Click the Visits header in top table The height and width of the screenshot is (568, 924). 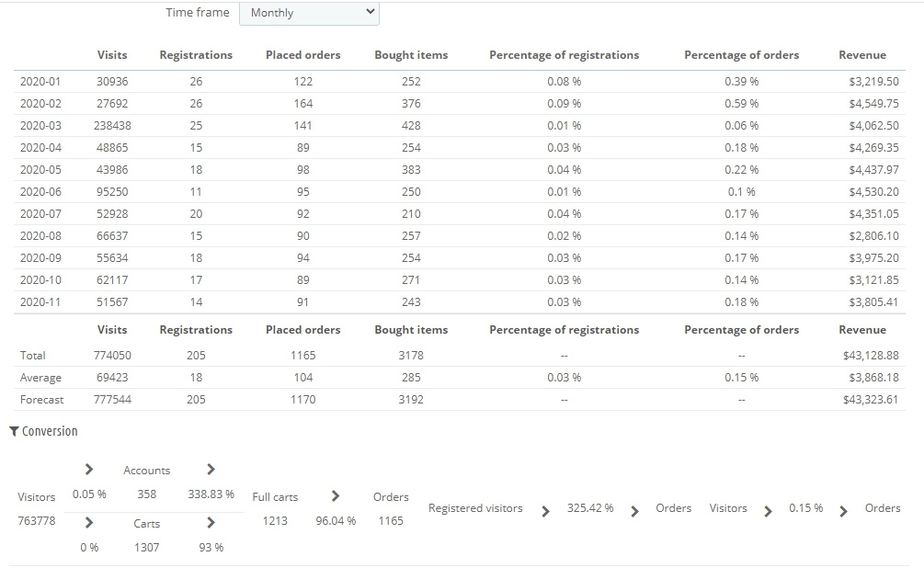click(x=112, y=55)
